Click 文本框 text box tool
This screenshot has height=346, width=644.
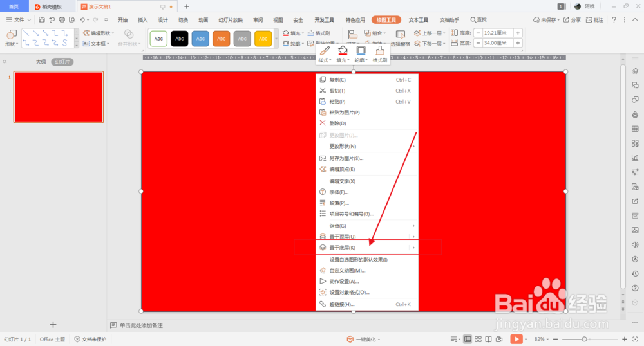pos(96,44)
